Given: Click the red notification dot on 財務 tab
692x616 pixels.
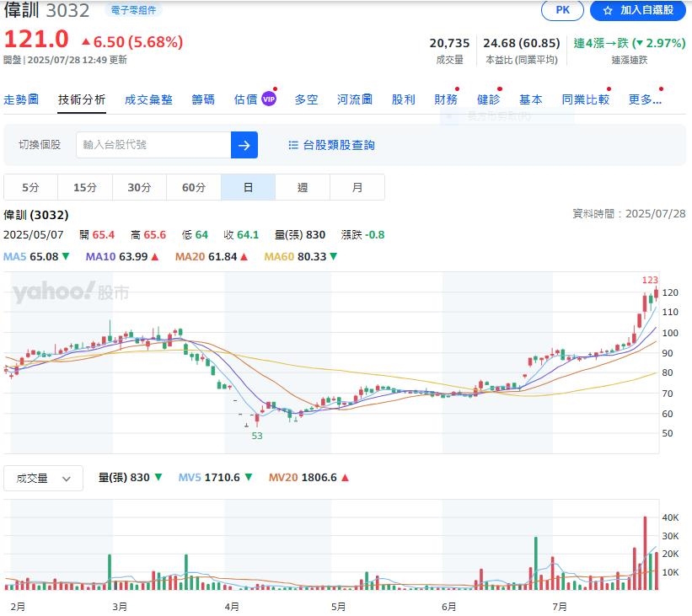Looking at the screenshot, I should click(456, 87).
